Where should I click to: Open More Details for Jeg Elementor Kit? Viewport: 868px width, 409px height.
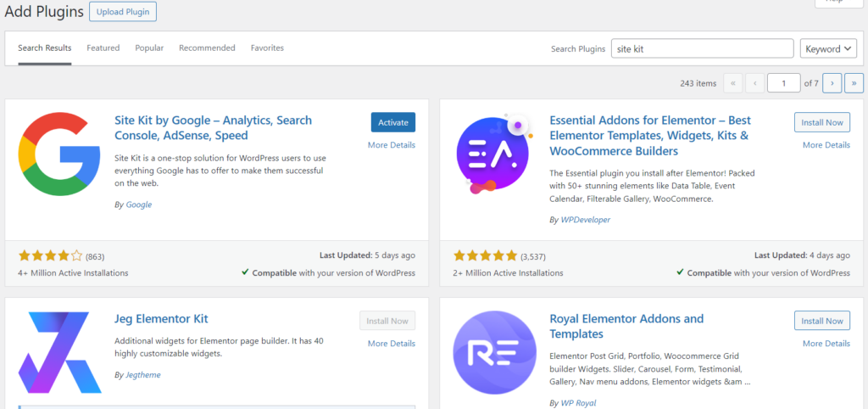point(392,344)
